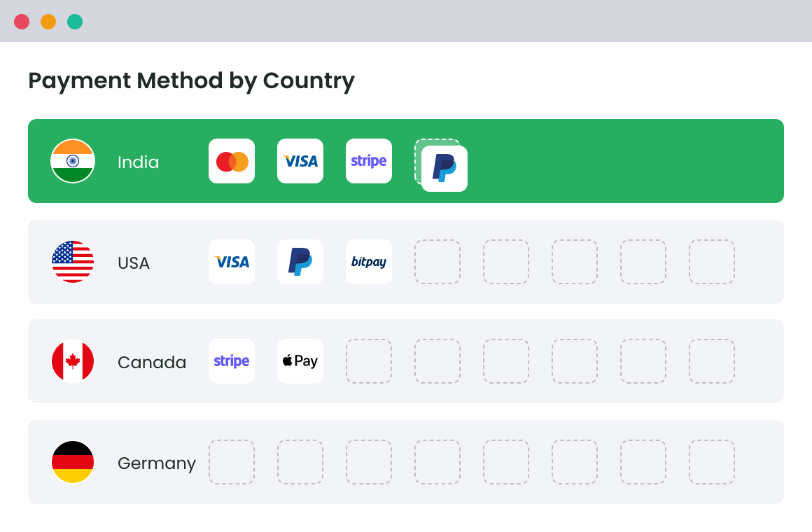Select the Stripe icon in India row
The width and height of the screenshot is (812, 532).
(x=369, y=161)
